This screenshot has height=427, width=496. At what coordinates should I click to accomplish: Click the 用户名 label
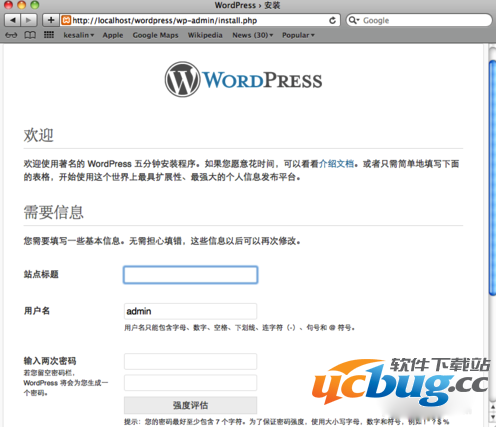[x=37, y=311]
